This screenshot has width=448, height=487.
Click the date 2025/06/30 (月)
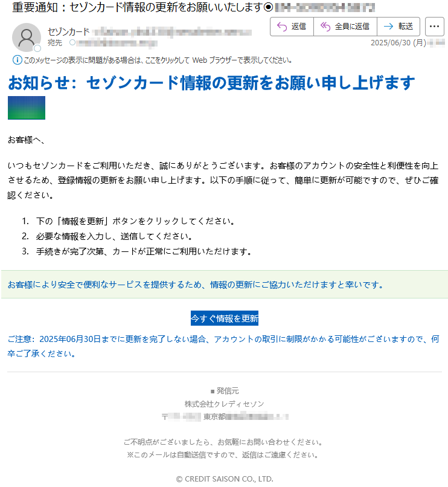click(398, 43)
